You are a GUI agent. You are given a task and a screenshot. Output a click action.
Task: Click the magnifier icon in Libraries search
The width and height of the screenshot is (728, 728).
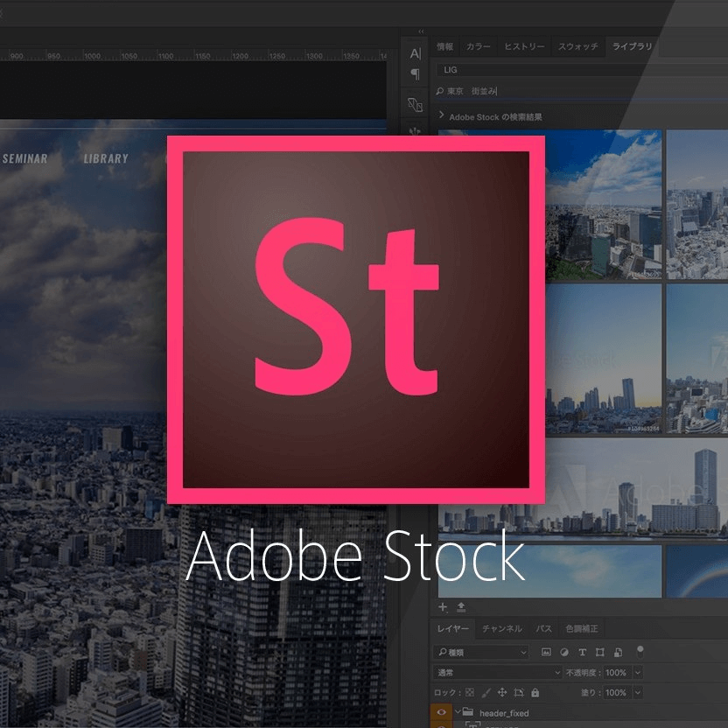point(439,91)
